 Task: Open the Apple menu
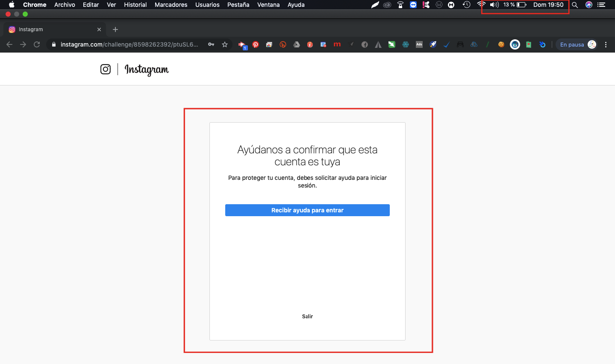point(12,5)
